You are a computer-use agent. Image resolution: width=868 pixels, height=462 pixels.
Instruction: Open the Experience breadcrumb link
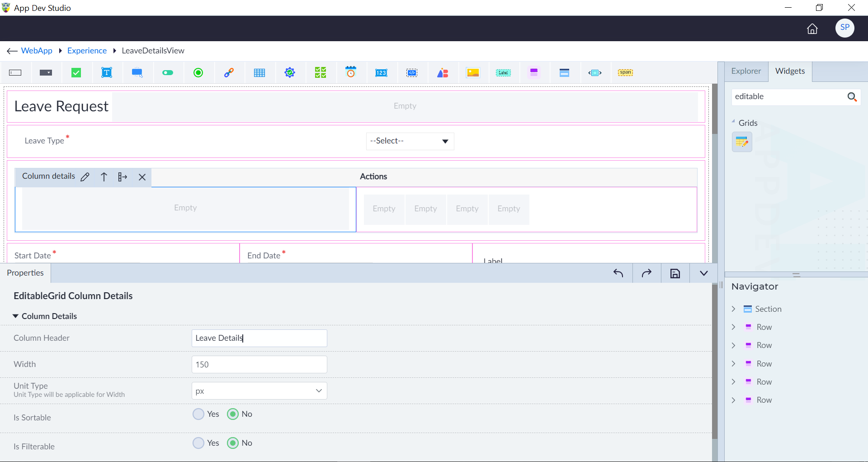[x=87, y=51]
